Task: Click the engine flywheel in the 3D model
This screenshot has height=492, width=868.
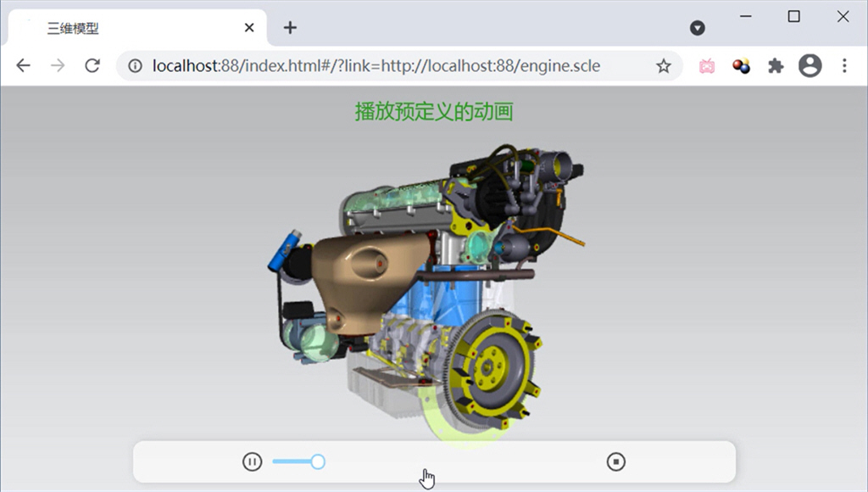Action: [492, 367]
